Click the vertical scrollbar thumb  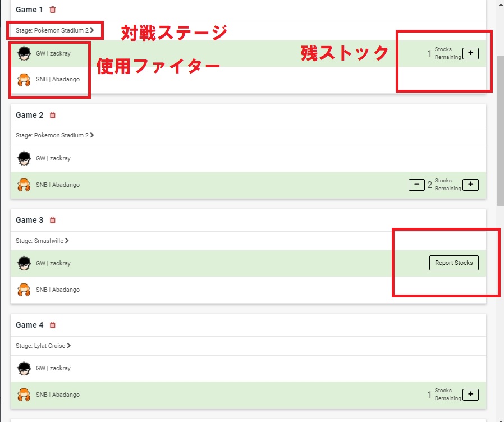point(501,131)
